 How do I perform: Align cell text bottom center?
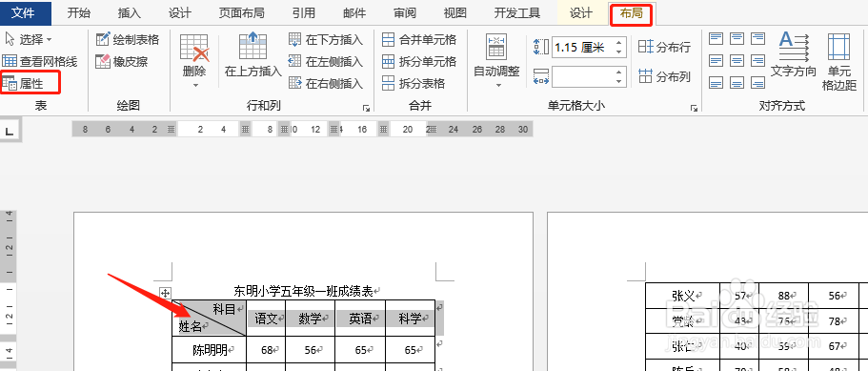tap(737, 83)
